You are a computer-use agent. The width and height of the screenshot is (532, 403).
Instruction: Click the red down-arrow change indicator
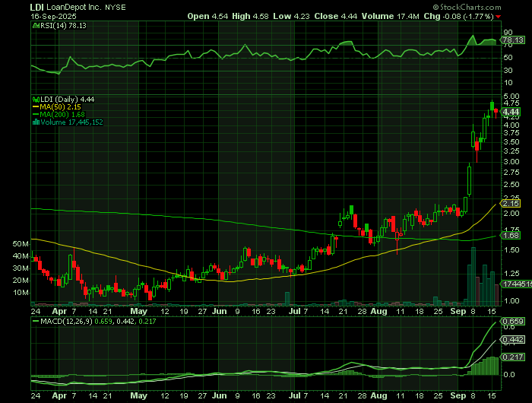coord(498,17)
